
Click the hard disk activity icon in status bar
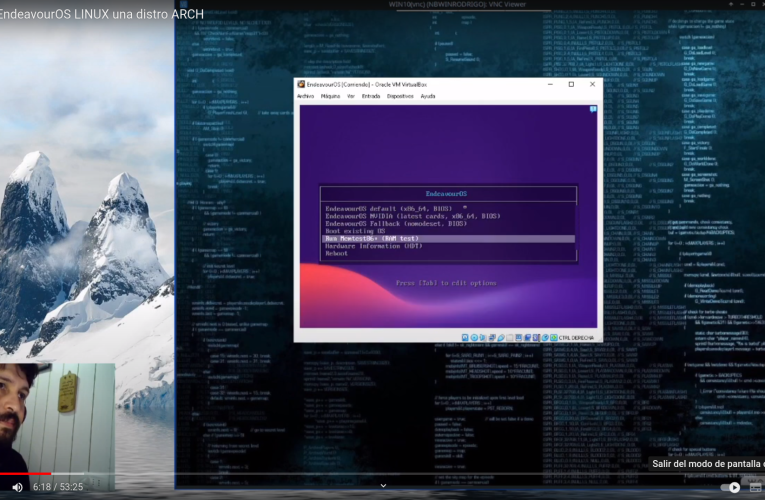point(465,338)
